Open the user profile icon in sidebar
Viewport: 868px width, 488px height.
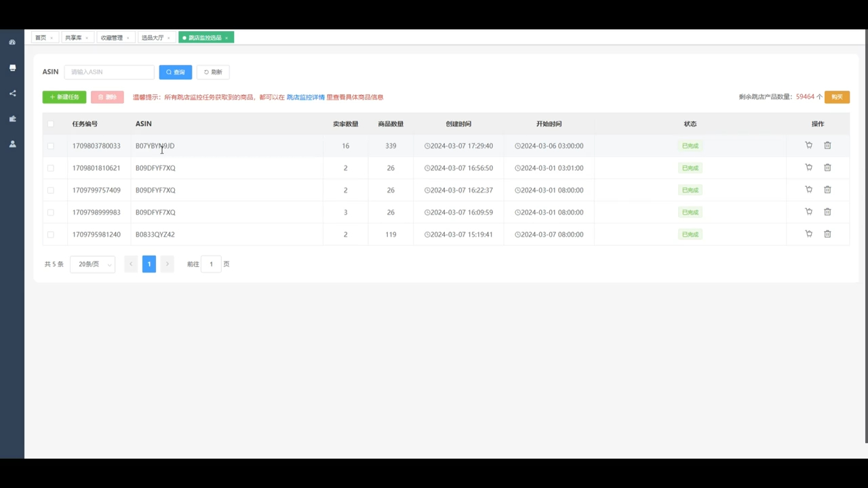(12, 144)
